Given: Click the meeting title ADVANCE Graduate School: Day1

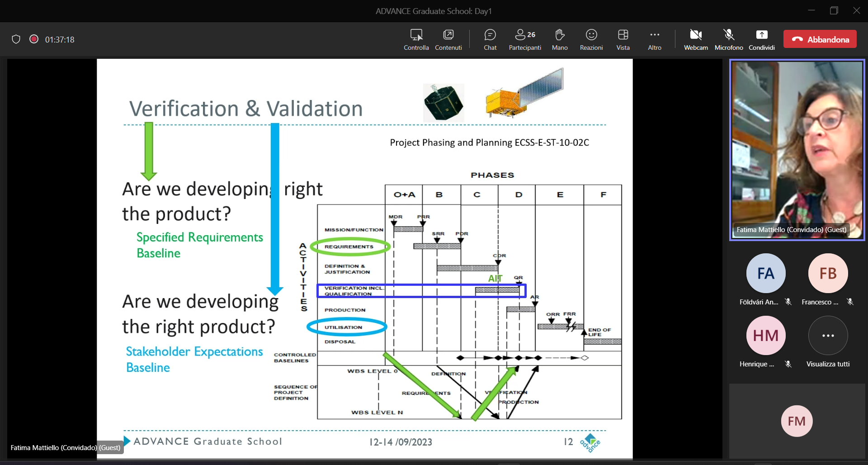Looking at the screenshot, I should [434, 11].
